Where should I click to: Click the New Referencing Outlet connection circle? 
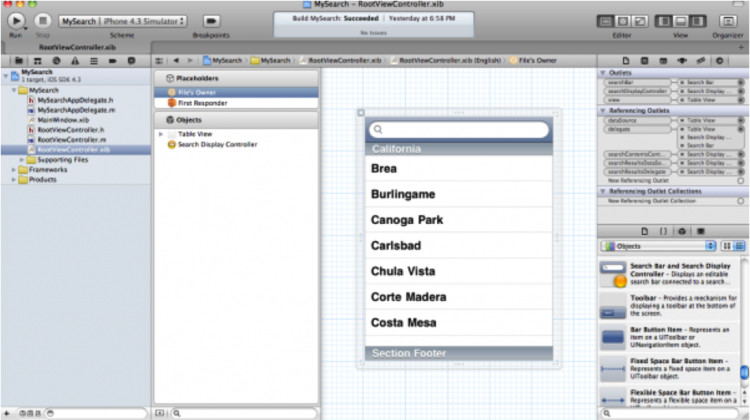740,181
